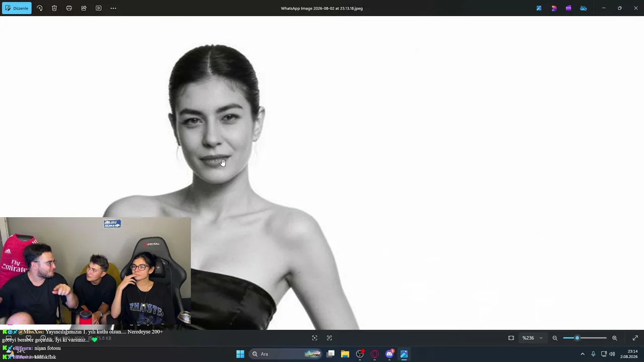This screenshot has width=644, height=362.
Task: Click the filename WhatsApp Image 2026-08-02 title
Action: (322, 8)
